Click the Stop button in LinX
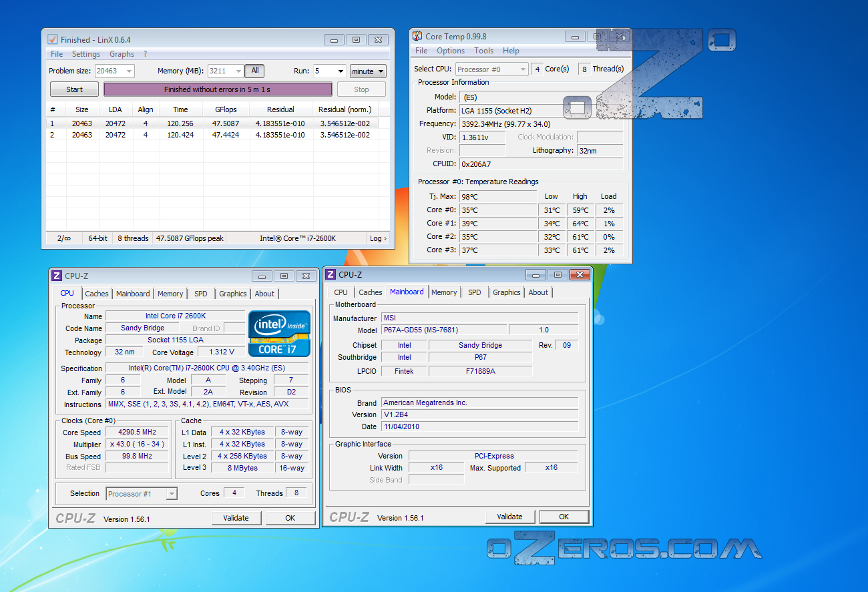This screenshot has height=592, width=868. click(361, 89)
